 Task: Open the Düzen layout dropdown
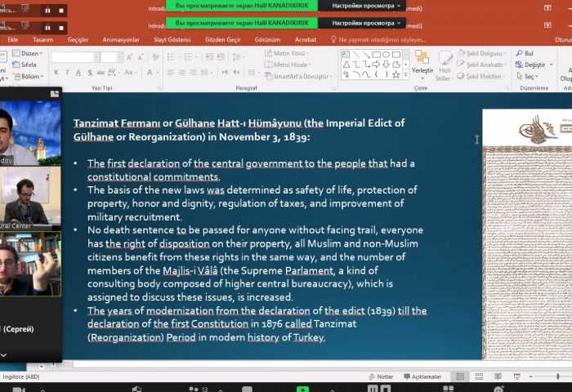tap(29, 53)
